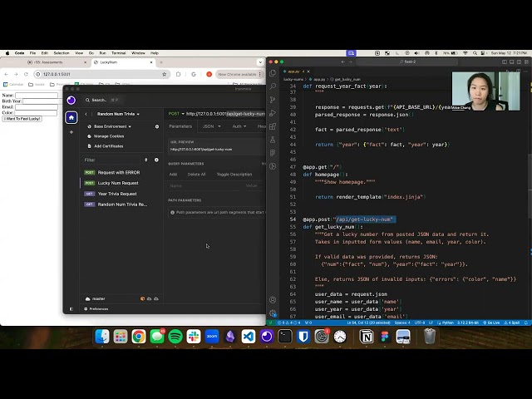
Task: Open the View menu in menu bar
Action: coord(79,53)
